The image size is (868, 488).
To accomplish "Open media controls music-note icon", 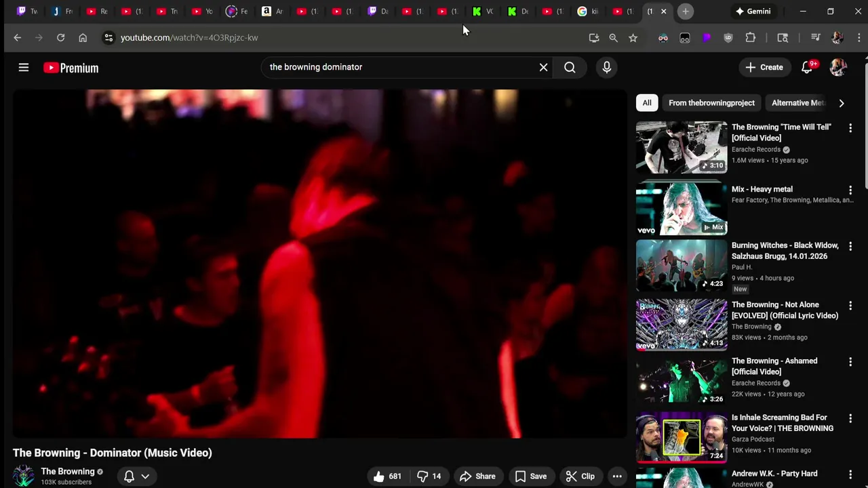I will [816, 38].
